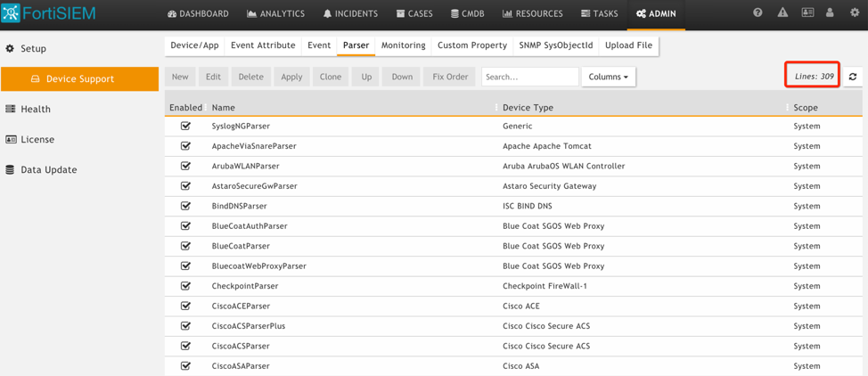Image resolution: width=868 pixels, height=376 pixels.
Task: Click the user profile icon
Action: pyautogui.click(x=830, y=13)
